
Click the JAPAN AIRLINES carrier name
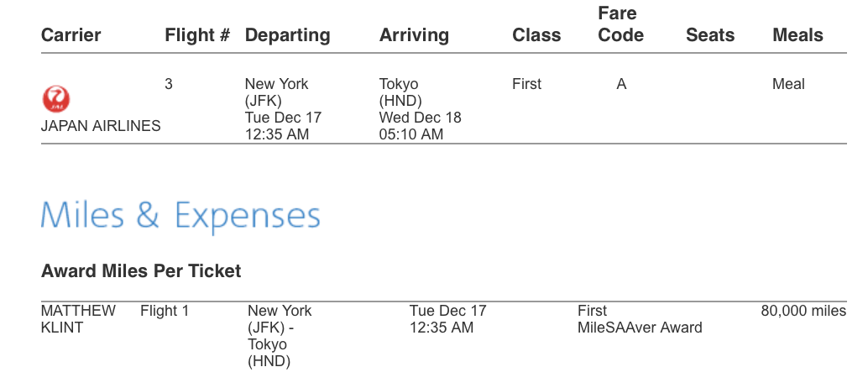click(x=101, y=126)
